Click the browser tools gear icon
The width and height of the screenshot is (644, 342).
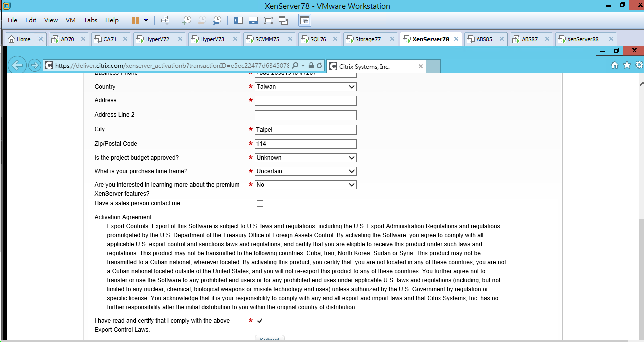639,65
